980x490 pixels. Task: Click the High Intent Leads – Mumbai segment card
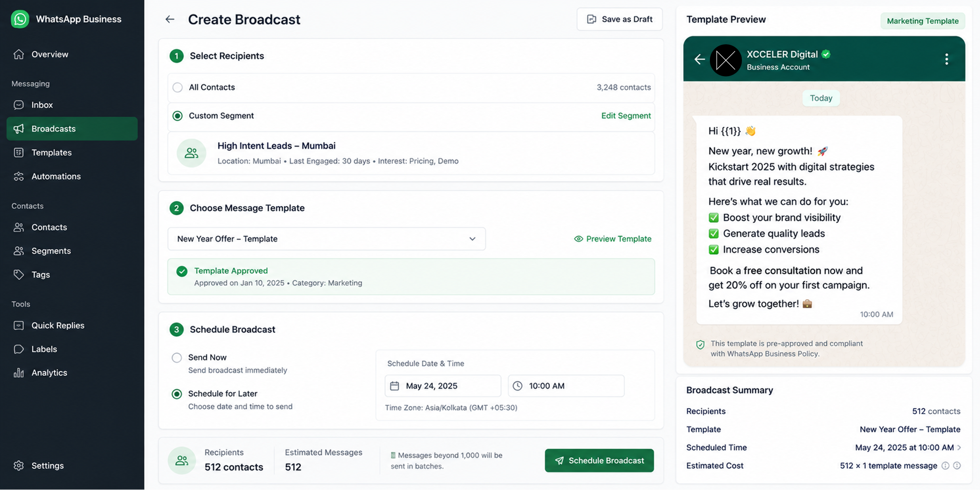411,153
